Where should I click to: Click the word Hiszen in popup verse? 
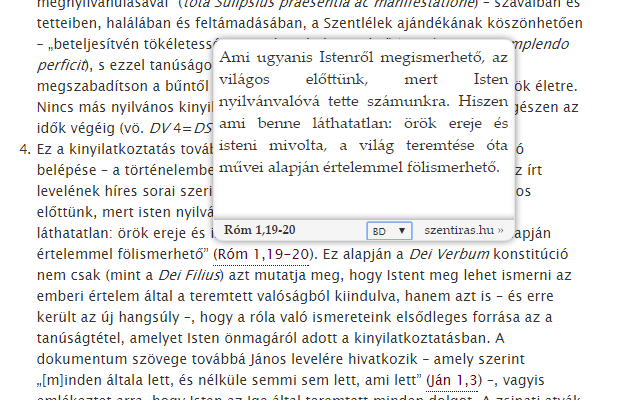[x=483, y=101]
